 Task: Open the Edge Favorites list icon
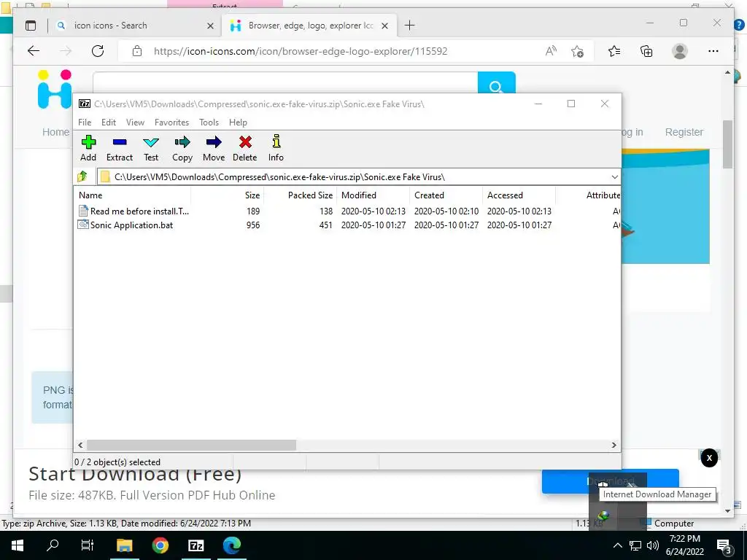(614, 51)
